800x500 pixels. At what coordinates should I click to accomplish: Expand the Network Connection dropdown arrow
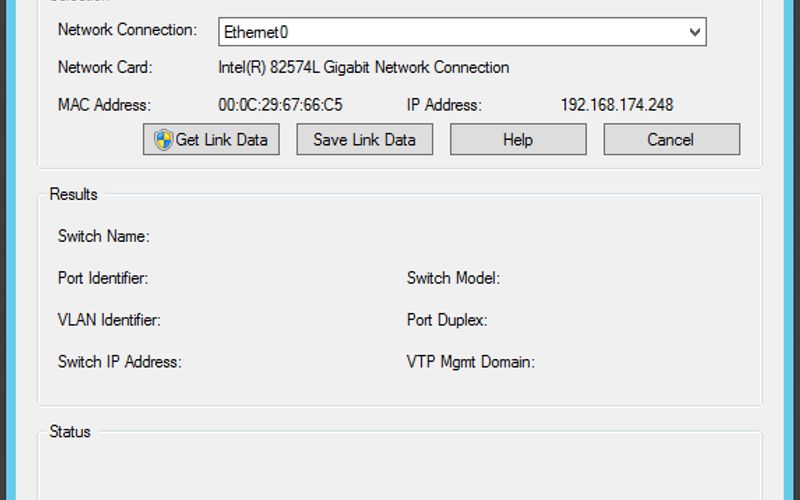click(x=695, y=32)
